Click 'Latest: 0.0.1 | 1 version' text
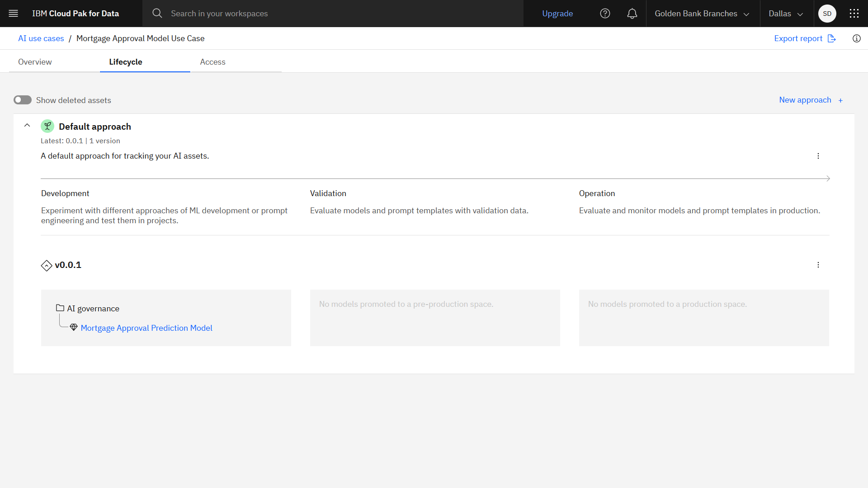 80,141
